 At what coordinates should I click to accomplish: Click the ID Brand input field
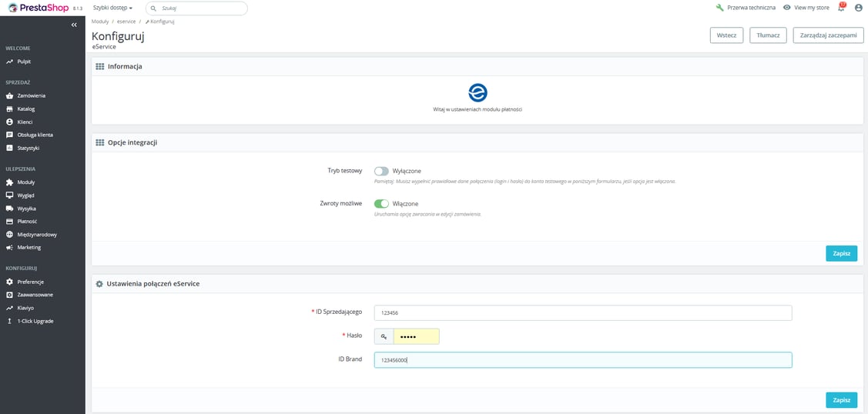(583, 360)
